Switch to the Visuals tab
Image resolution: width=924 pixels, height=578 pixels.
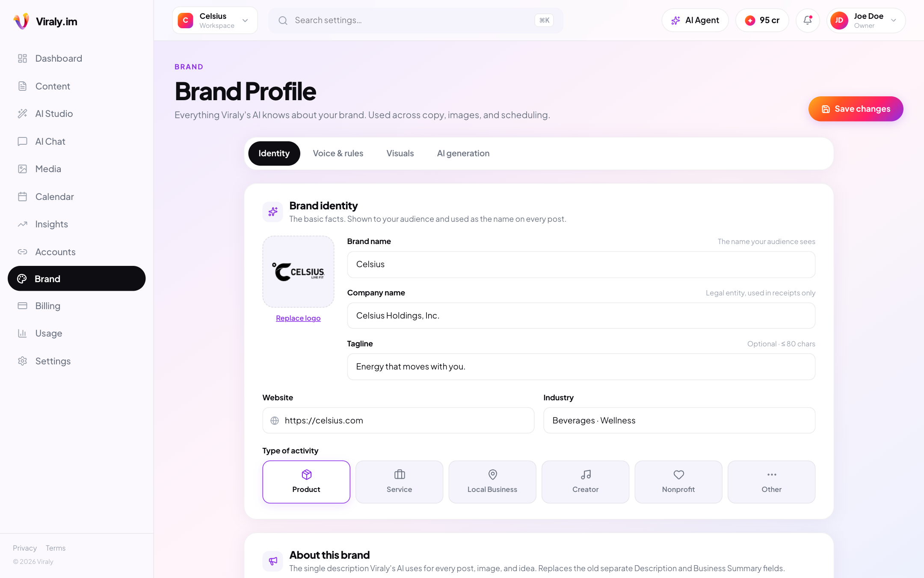coord(400,153)
